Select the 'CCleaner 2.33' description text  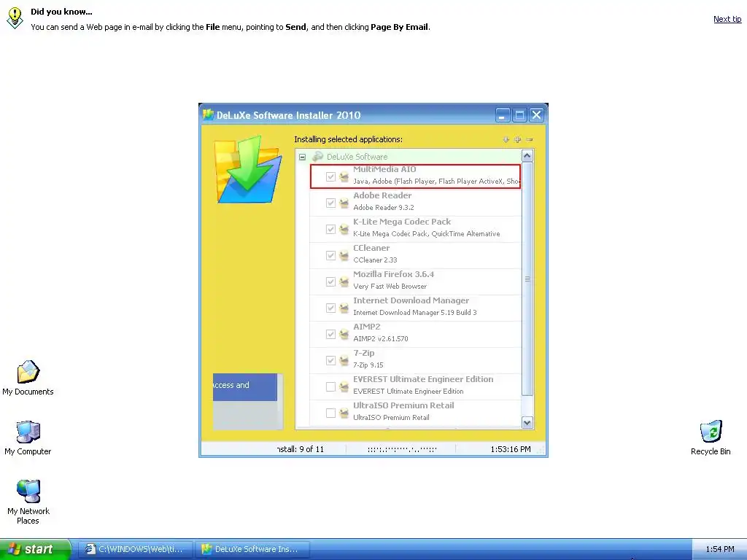[x=375, y=260]
